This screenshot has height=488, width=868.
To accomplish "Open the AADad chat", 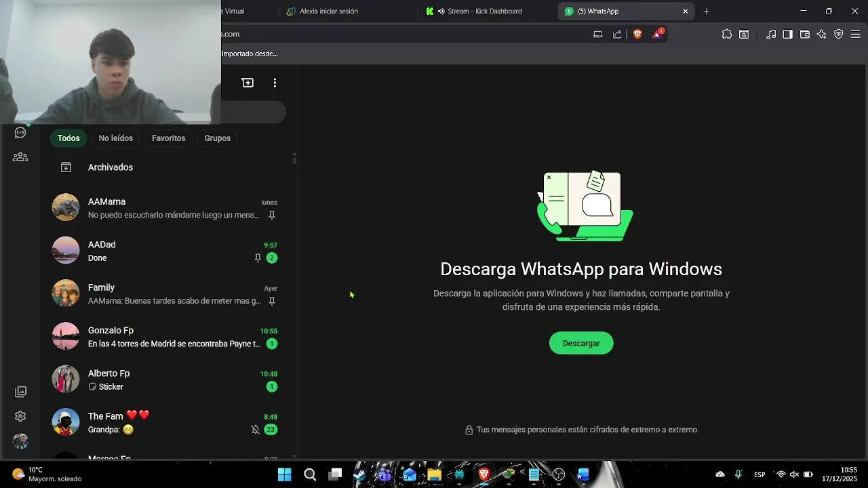I will coord(168,251).
